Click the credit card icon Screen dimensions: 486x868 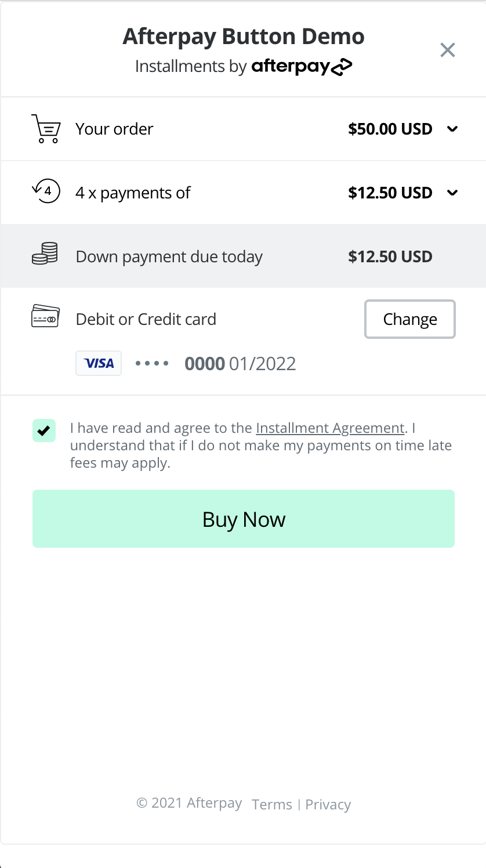click(45, 317)
